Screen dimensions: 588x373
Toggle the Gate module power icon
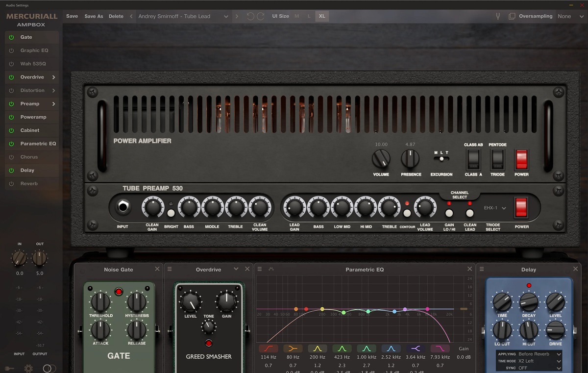coord(12,37)
